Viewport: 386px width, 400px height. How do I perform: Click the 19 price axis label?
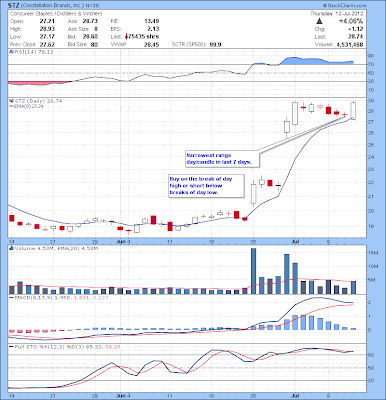372,226
